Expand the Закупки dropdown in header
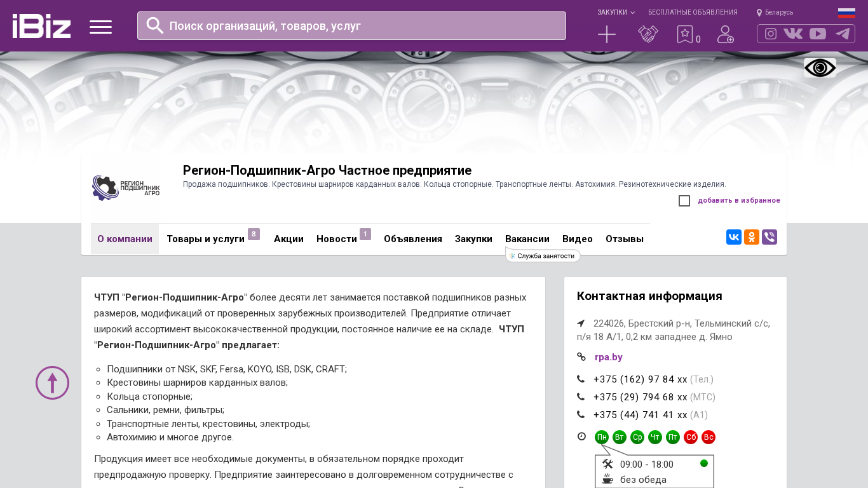 pyautogui.click(x=616, y=12)
